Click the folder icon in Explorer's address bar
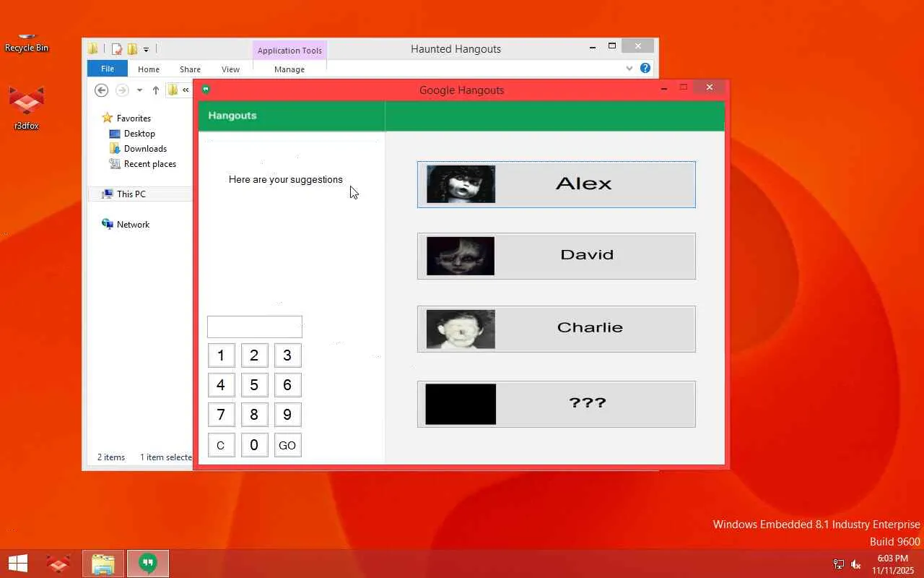 point(173,90)
